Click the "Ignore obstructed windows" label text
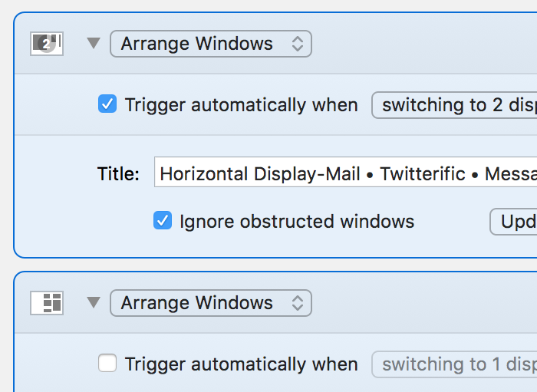The width and height of the screenshot is (537, 392). point(296,222)
